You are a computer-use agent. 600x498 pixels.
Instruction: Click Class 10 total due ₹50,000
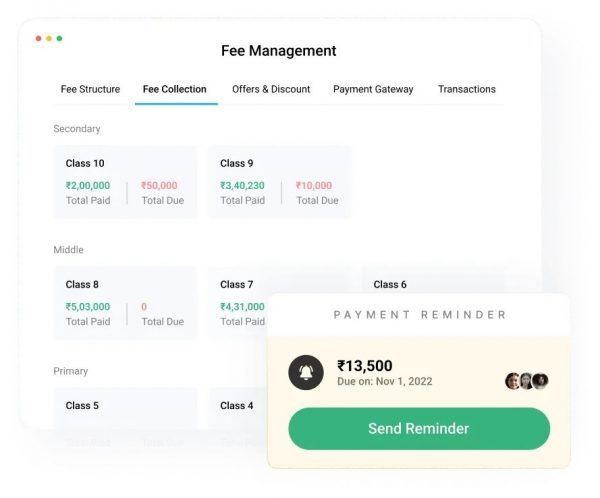159,185
